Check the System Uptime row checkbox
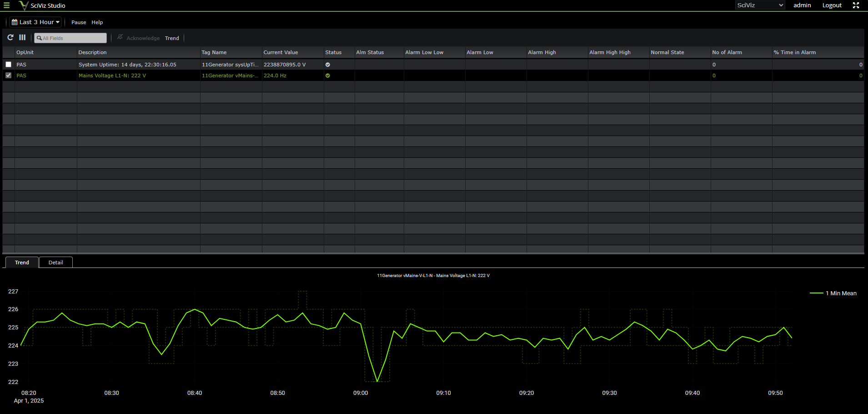 9,65
